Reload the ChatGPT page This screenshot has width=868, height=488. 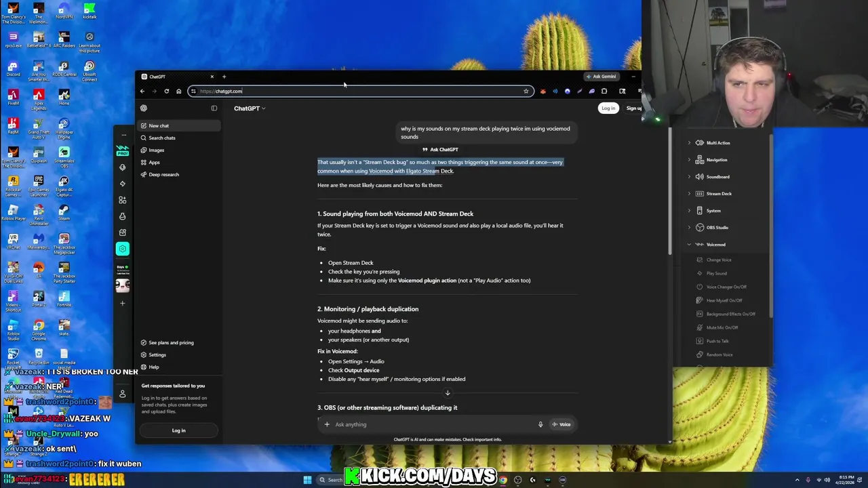(166, 91)
